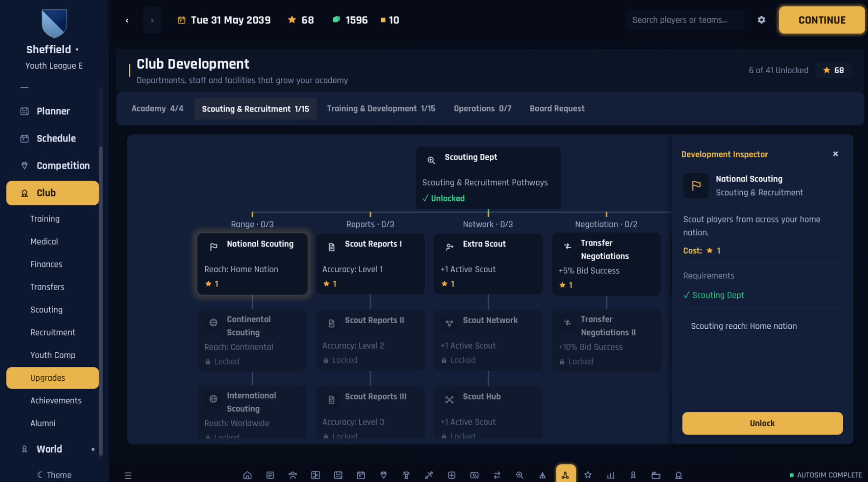Navigate forward with the right arrow
Viewport: 868px width, 482px height.
click(x=152, y=20)
